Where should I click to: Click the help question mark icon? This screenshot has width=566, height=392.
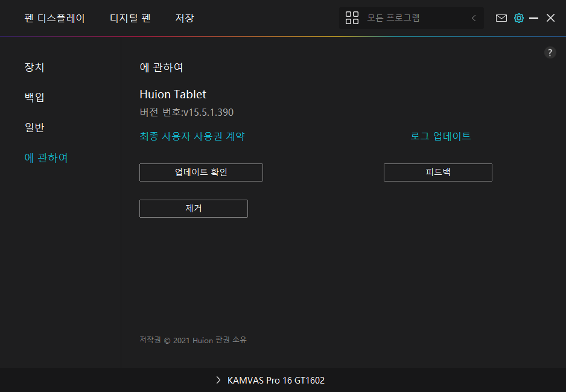[550, 52]
